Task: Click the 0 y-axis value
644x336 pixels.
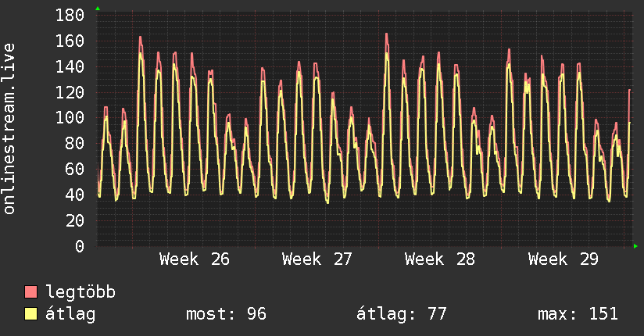Action: coord(80,246)
